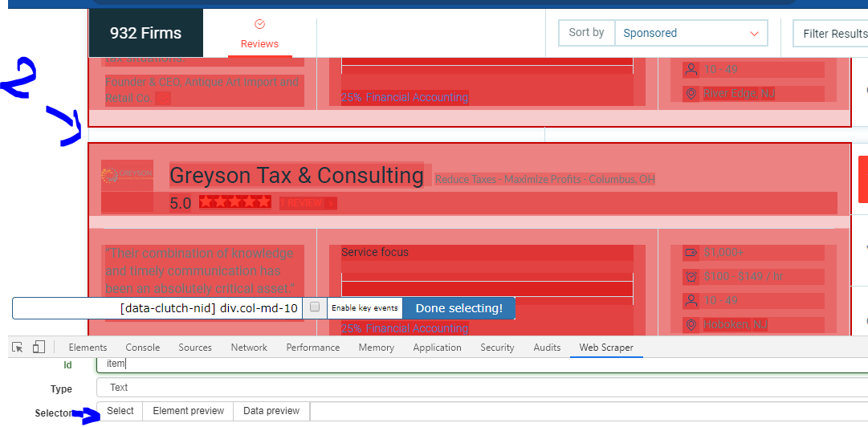Click the River Edge location pin icon

tap(691, 93)
